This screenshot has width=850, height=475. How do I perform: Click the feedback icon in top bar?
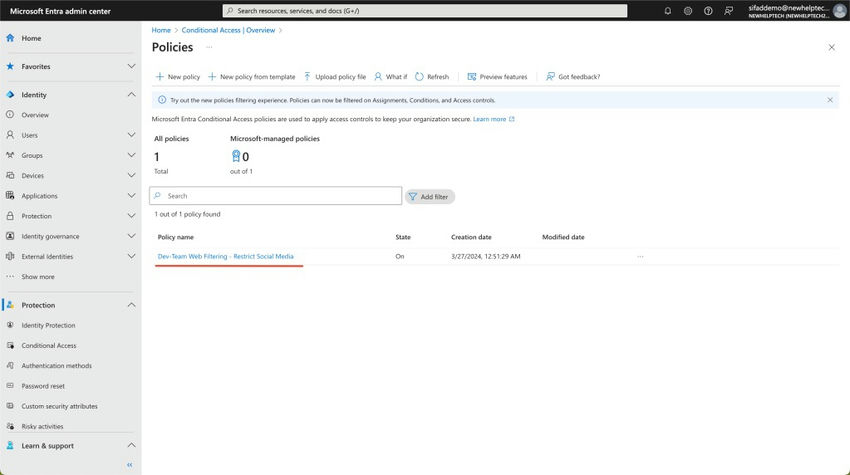point(728,11)
